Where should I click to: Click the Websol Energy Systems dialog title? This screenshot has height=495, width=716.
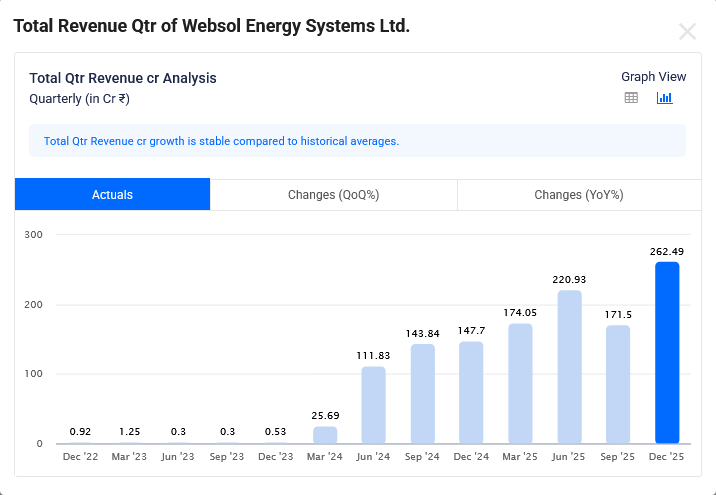coord(211,26)
